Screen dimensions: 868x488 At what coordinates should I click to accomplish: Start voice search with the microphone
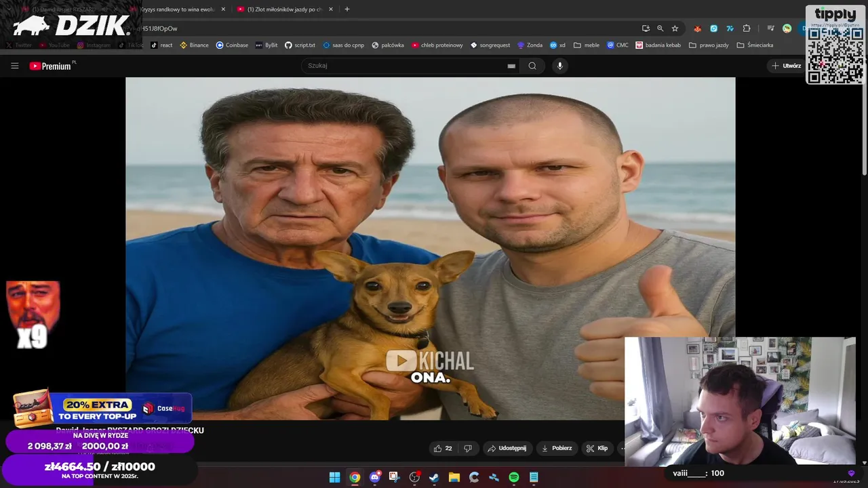point(559,66)
